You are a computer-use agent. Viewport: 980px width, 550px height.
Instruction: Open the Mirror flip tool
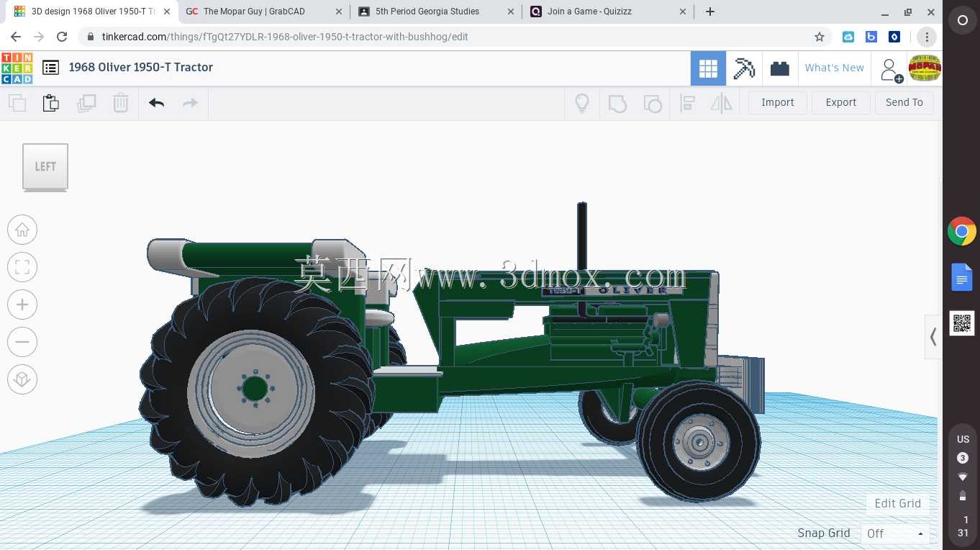tap(721, 103)
